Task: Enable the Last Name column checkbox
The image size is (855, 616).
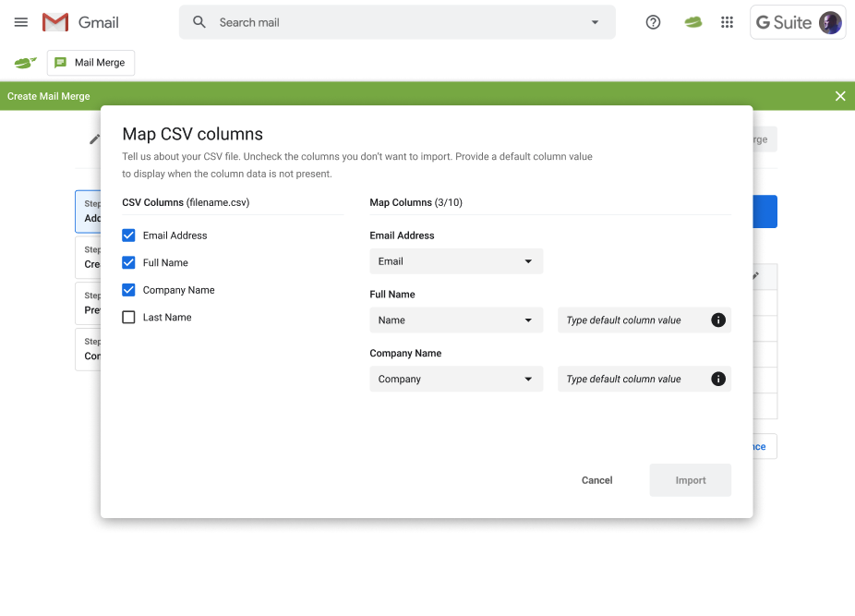Action: (129, 318)
